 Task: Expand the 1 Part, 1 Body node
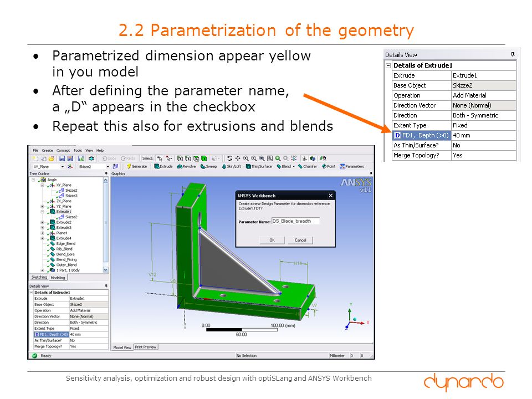(x=43, y=270)
